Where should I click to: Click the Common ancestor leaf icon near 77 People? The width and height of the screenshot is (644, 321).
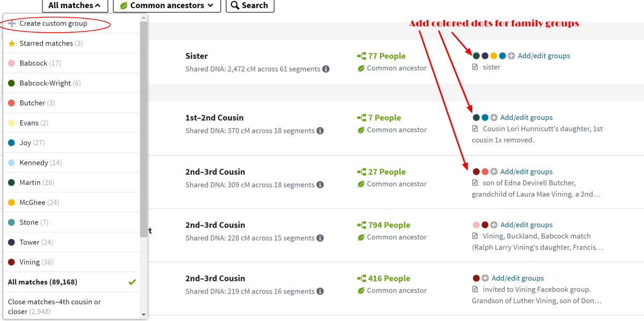pos(361,68)
